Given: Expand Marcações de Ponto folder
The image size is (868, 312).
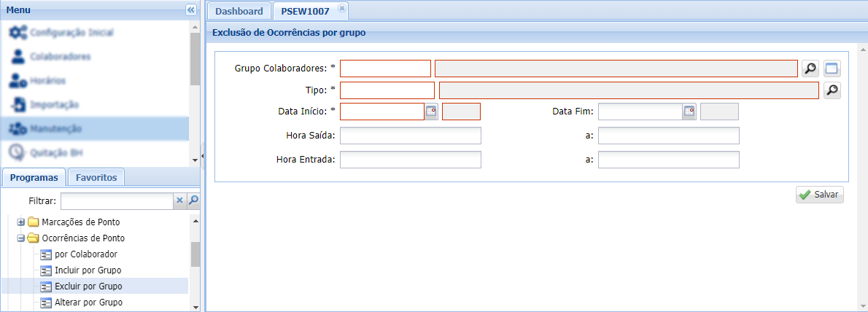Looking at the screenshot, I should point(21,222).
